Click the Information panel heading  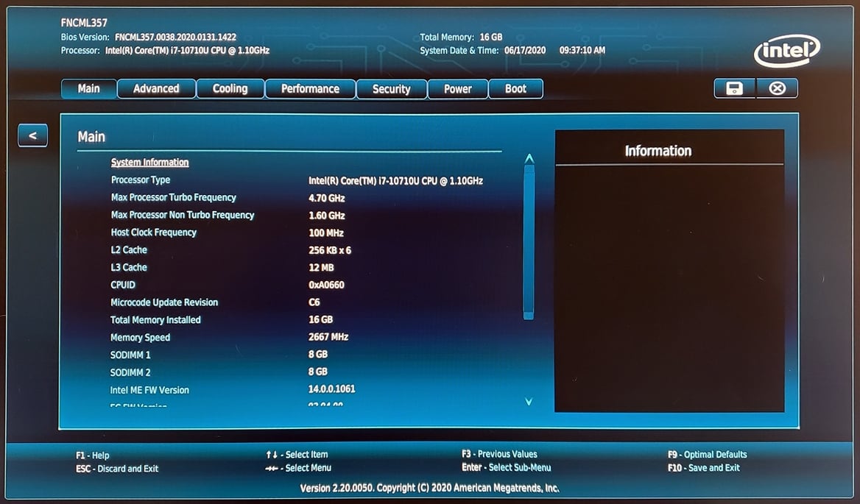pyautogui.click(x=658, y=152)
